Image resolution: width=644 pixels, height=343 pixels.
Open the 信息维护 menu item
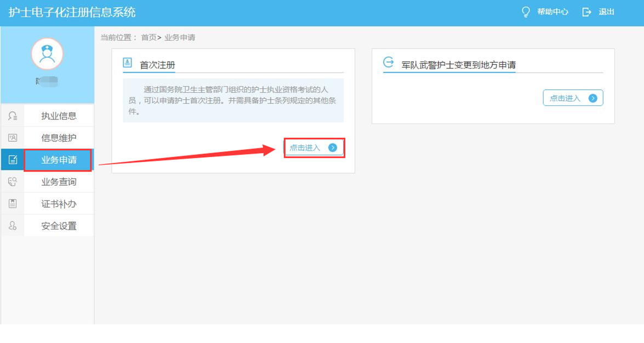[59, 138]
